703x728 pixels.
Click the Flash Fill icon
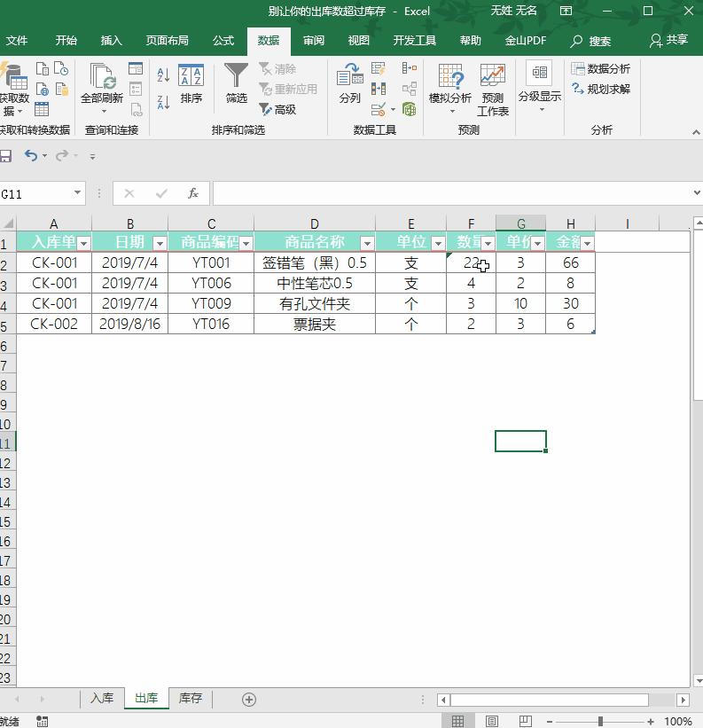(379, 68)
